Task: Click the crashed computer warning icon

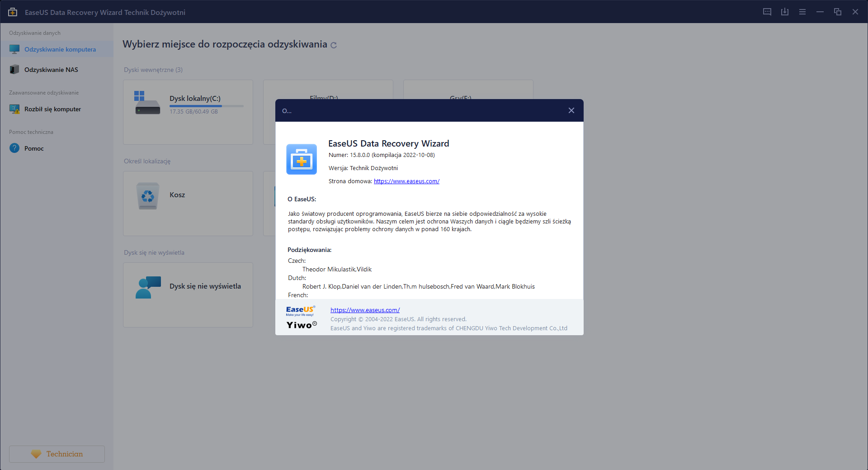Action: tap(14, 109)
